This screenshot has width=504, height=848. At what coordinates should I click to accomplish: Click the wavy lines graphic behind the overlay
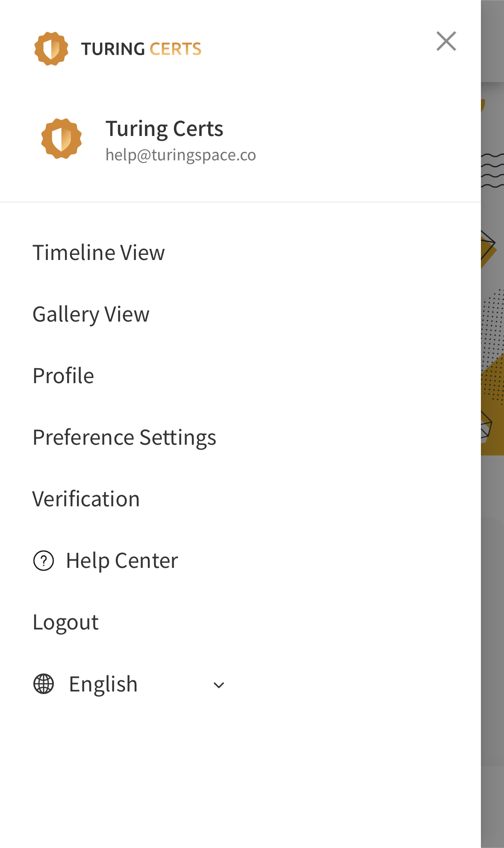pyautogui.click(x=492, y=170)
